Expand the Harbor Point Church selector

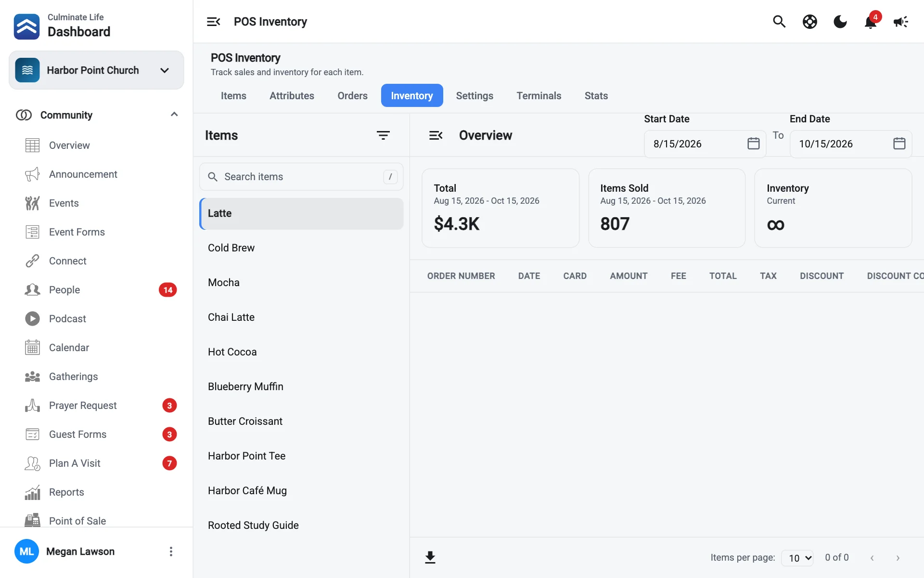[x=96, y=70]
